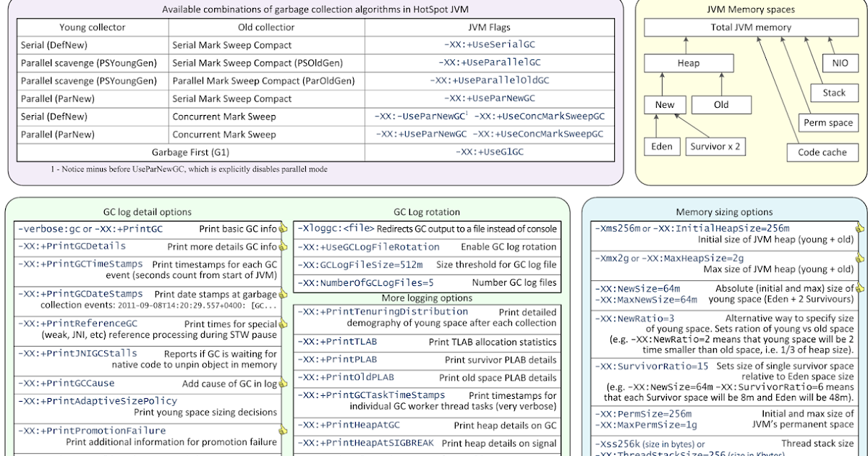Click the -XX:+PrintGCTimeStamps option
This screenshot has width=868, height=456.
[80, 264]
